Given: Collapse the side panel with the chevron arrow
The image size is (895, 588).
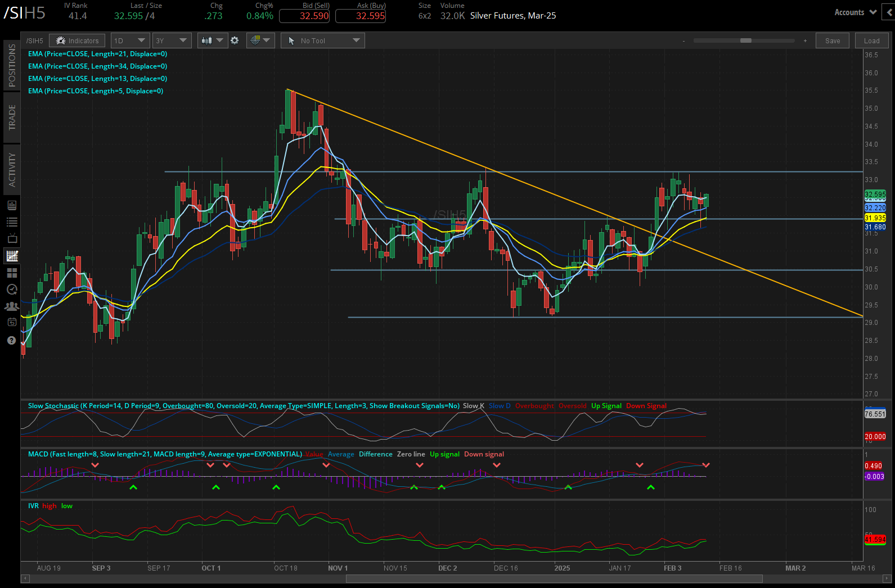Looking at the screenshot, I should 890,12.
